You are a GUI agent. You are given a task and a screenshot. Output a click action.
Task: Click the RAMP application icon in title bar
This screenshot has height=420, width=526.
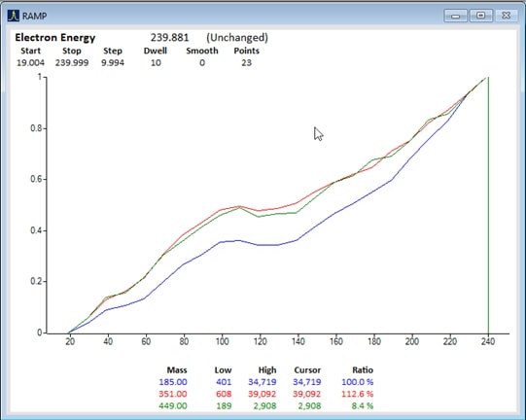(x=14, y=16)
